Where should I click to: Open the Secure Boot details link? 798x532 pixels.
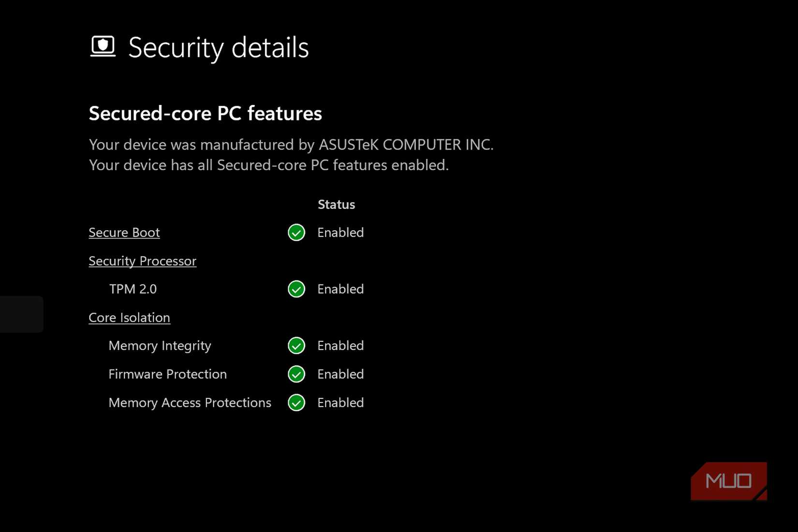[x=124, y=233]
